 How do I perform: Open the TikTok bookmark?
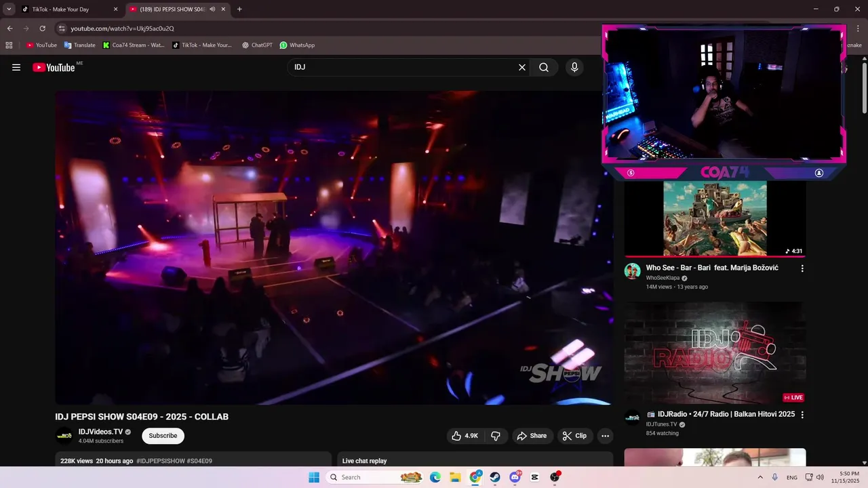[x=202, y=45]
